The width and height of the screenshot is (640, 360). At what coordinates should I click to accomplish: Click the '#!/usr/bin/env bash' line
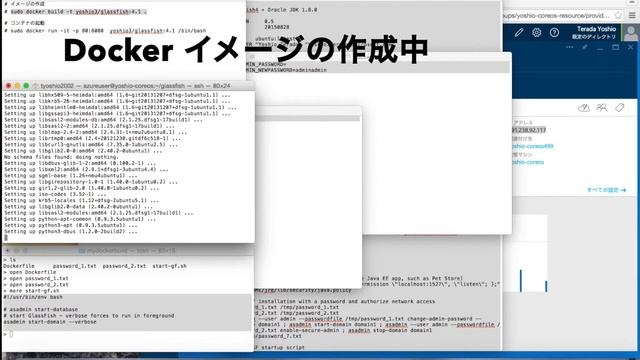[x=33, y=297]
